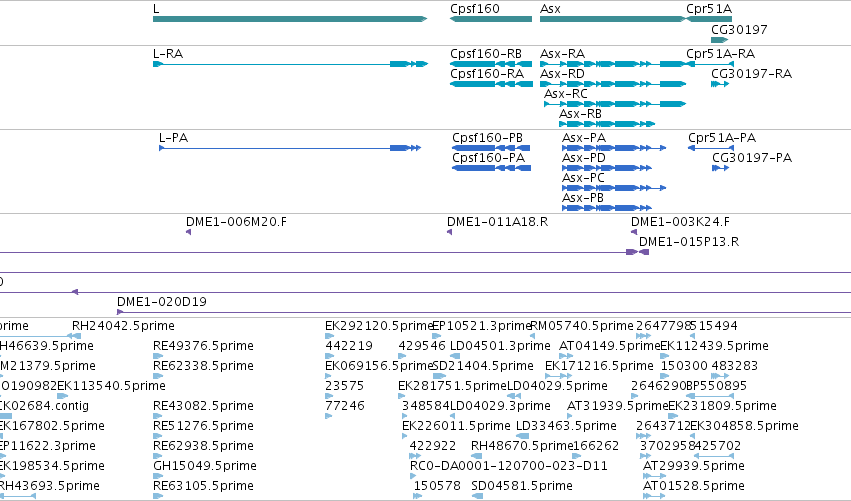Click the Asx-RD transcript glyph
Image resolution: width=851 pixels, height=501 pixels.
click(613, 84)
